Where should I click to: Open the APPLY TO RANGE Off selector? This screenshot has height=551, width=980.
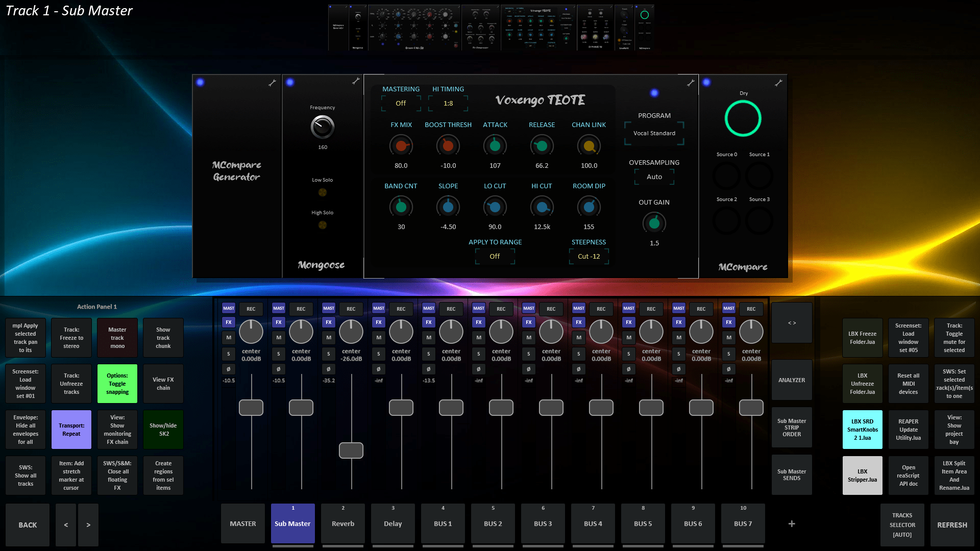click(x=495, y=257)
